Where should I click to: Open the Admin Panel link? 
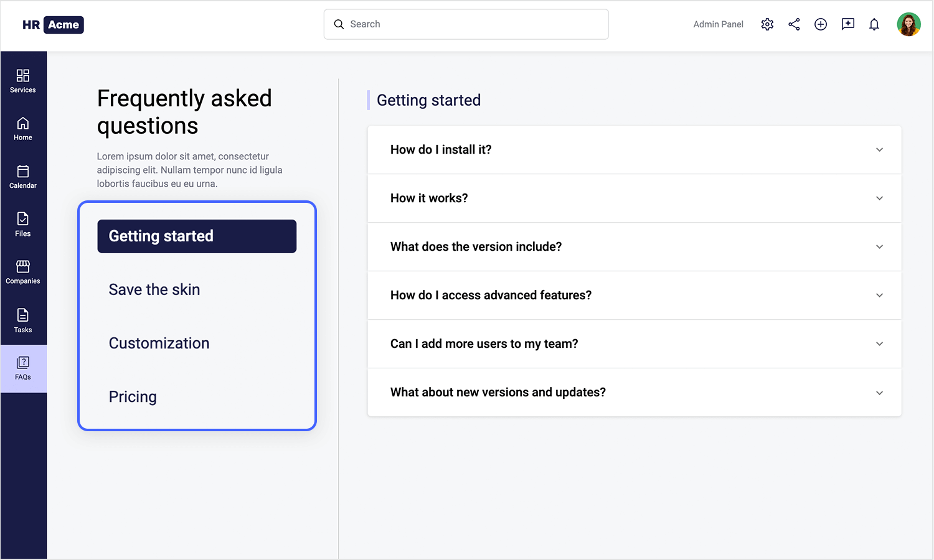(718, 24)
